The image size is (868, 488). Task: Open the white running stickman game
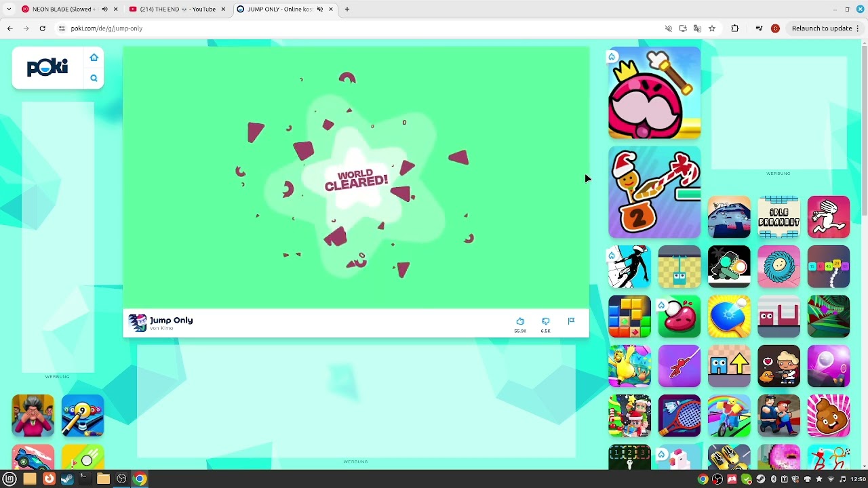829,217
